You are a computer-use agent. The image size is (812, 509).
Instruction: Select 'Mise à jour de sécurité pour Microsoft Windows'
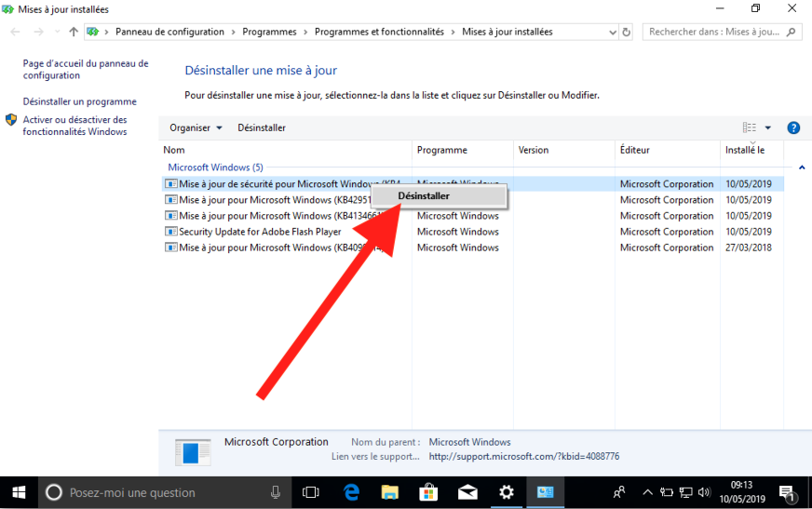click(x=473, y=184)
